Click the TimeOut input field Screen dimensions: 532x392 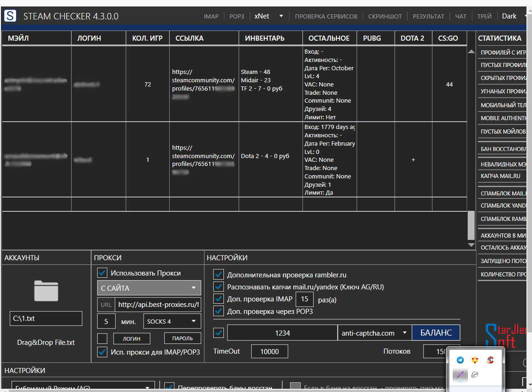pos(269,351)
